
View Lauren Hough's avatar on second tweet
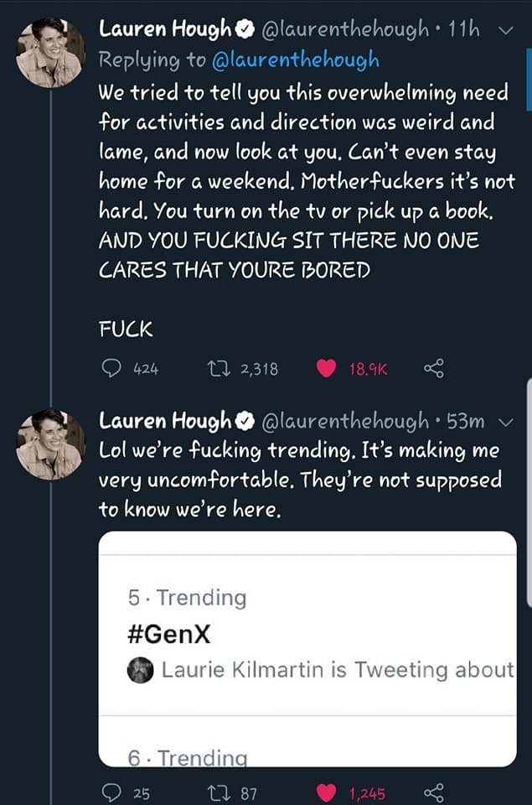click(50, 444)
